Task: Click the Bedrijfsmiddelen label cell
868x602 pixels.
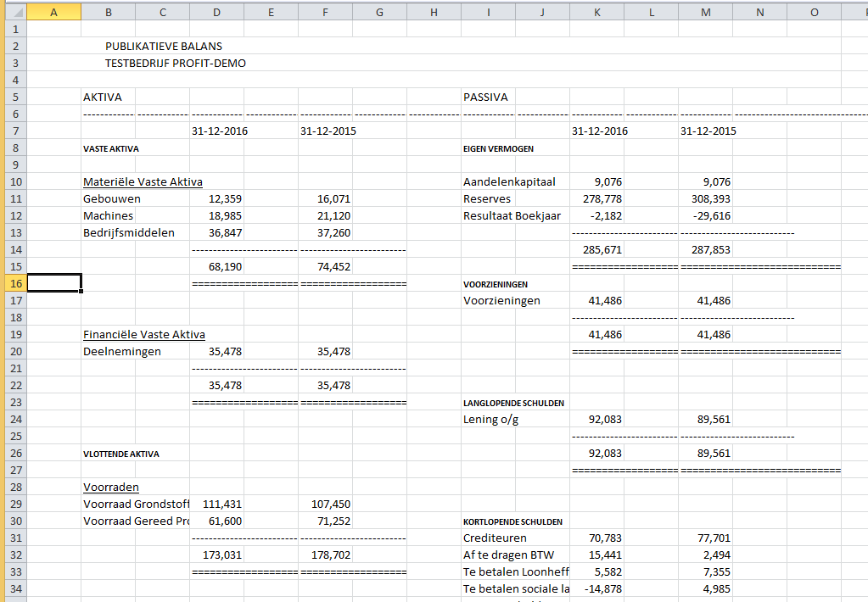Action: point(129,233)
